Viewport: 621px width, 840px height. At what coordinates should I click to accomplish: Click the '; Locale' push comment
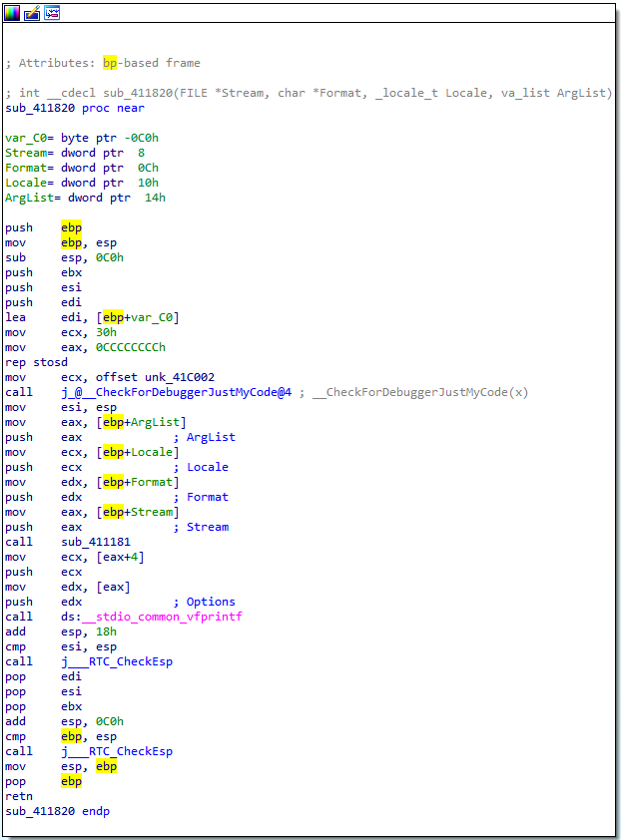coord(201,468)
